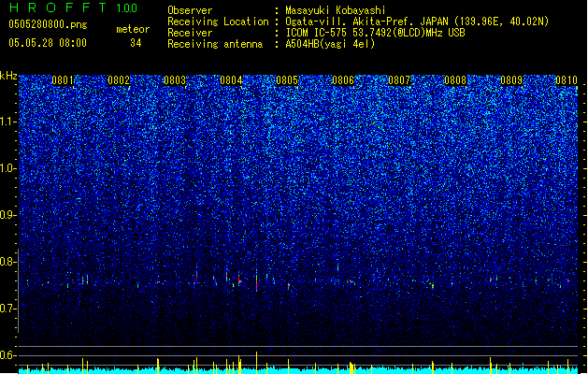Click the ICOM IC-575 53.7492 MHz USB text

[x=376, y=33]
